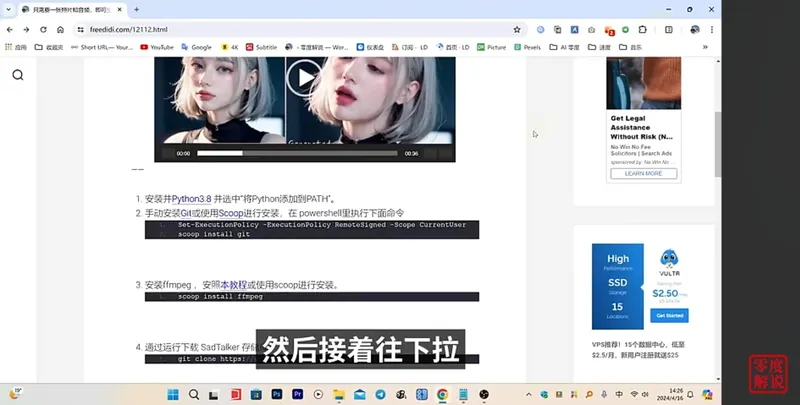The height and width of the screenshot is (405, 800).
Task: Open the Windows Start menu
Action: tap(173, 394)
